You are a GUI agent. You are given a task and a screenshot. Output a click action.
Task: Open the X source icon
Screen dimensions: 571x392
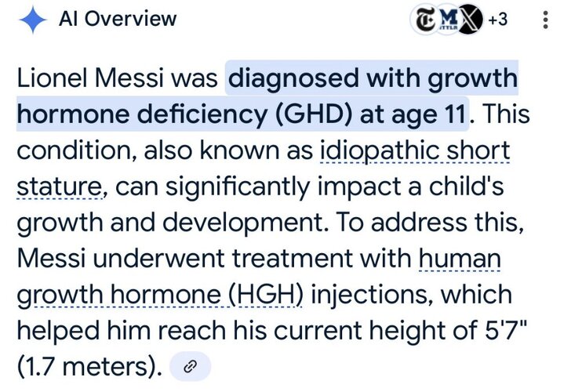coord(470,20)
